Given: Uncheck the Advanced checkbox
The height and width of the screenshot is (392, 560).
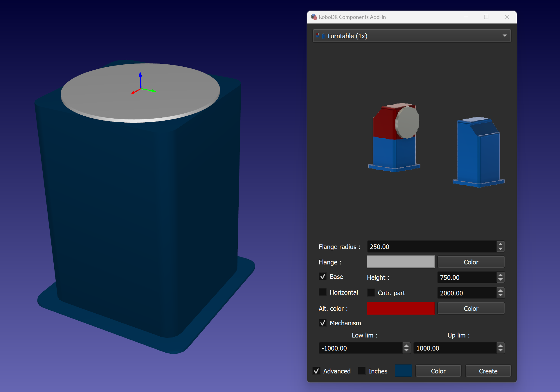Looking at the screenshot, I should point(316,371).
